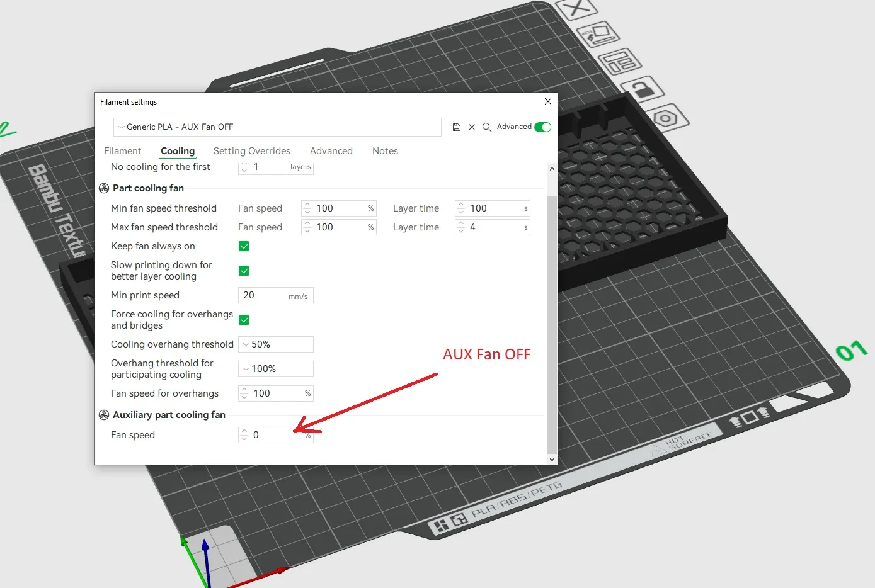Click the No cooling for the first label
This screenshot has width=875, height=588.
tap(161, 167)
